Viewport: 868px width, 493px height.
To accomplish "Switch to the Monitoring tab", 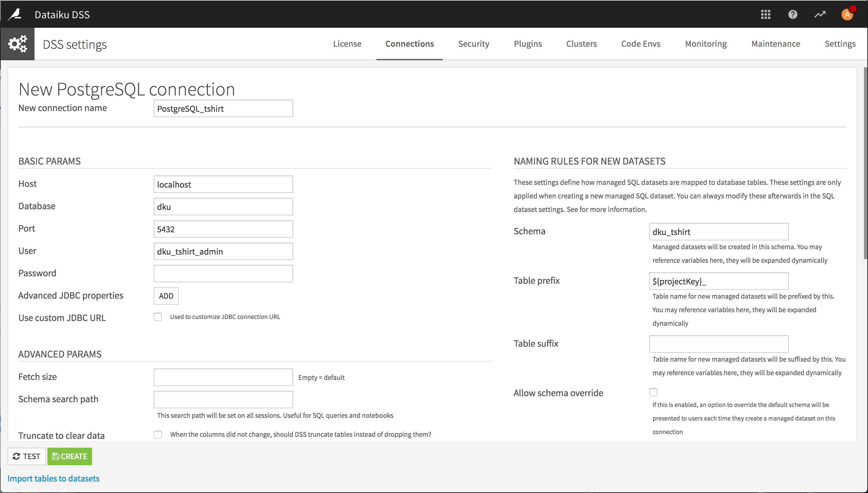I will pos(706,44).
